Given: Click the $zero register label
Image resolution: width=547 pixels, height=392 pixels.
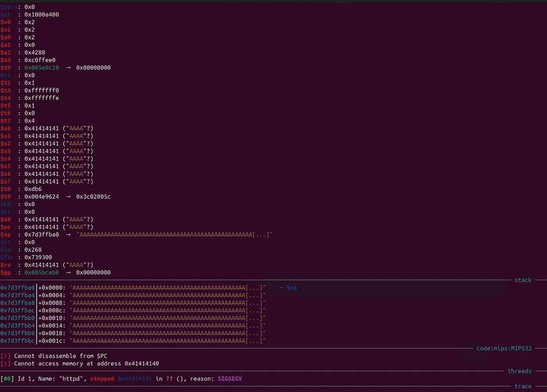Looking at the screenshot, I should [9, 7].
